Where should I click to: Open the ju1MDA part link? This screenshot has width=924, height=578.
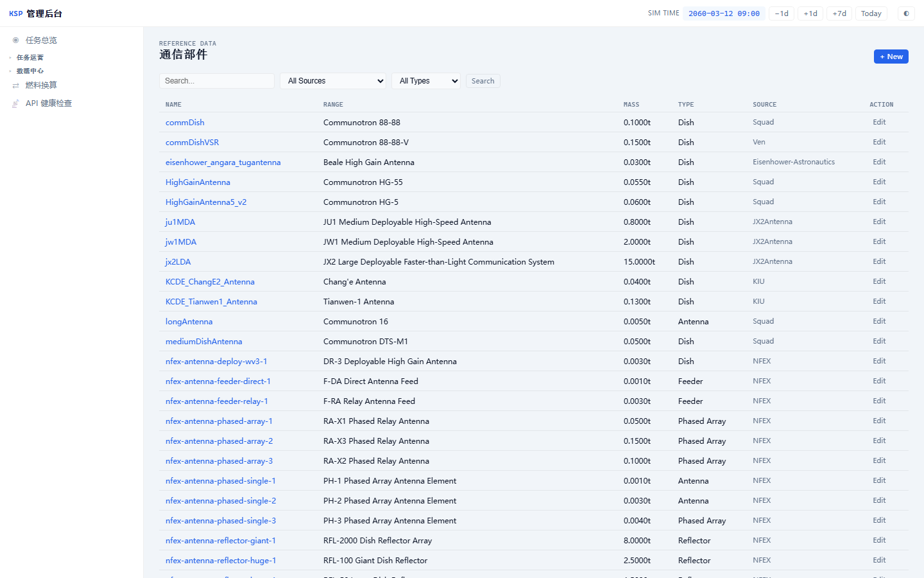pyautogui.click(x=180, y=222)
